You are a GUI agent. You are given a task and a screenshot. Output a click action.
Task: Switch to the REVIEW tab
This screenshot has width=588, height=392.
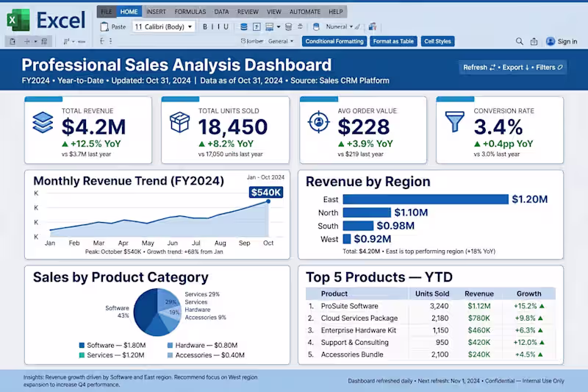pyautogui.click(x=248, y=12)
